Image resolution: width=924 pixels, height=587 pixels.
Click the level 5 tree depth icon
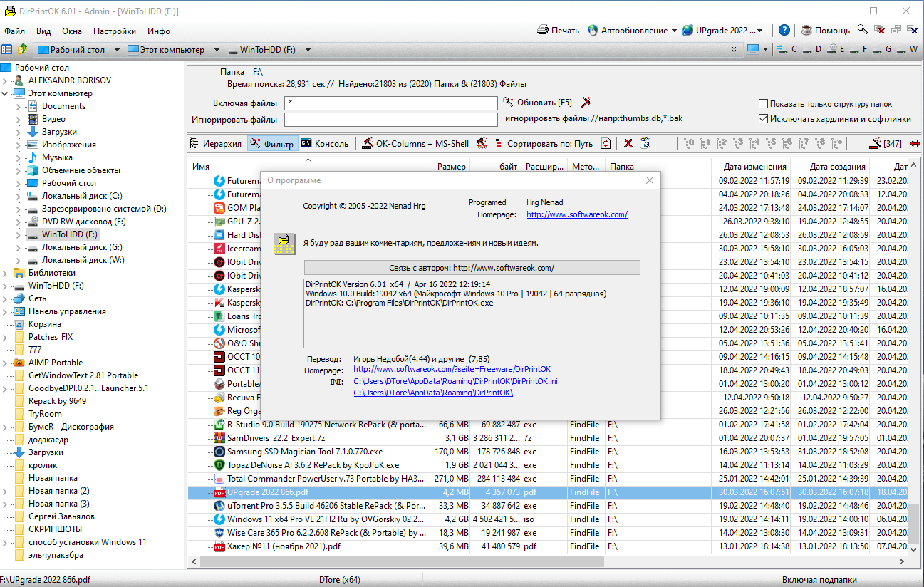(x=772, y=143)
